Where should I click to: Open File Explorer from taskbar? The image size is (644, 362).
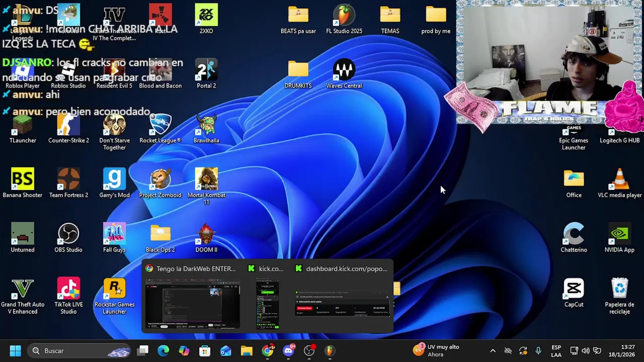coord(247,350)
